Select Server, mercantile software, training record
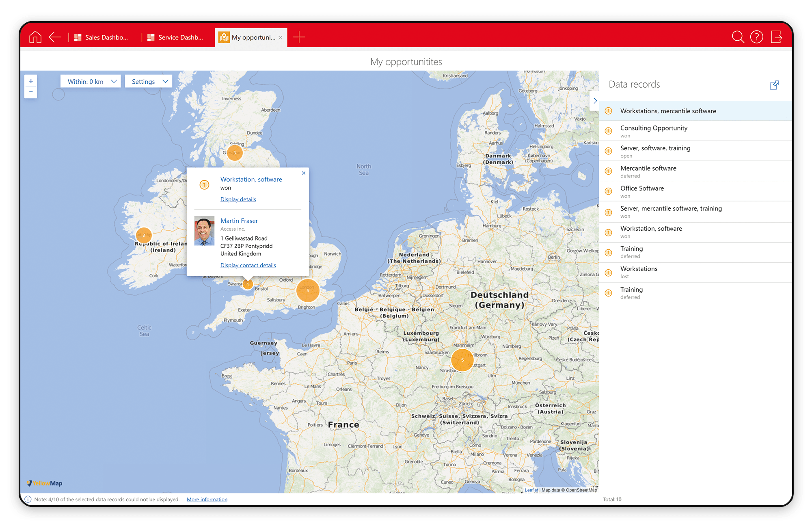This screenshot has height=528, width=812. click(x=695, y=212)
